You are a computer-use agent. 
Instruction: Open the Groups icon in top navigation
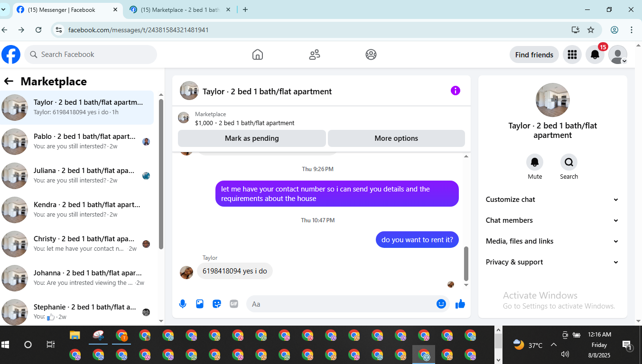click(x=371, y=55)
